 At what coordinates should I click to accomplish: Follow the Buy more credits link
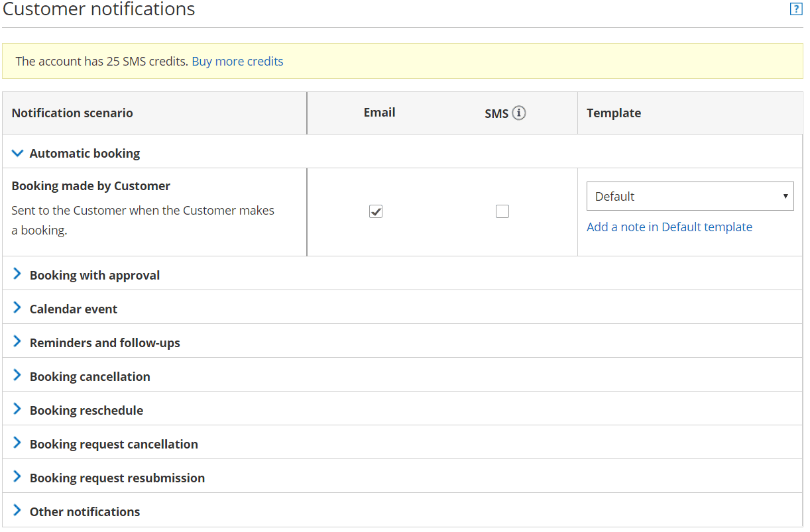pyautogui.click(x=237, y=62)
